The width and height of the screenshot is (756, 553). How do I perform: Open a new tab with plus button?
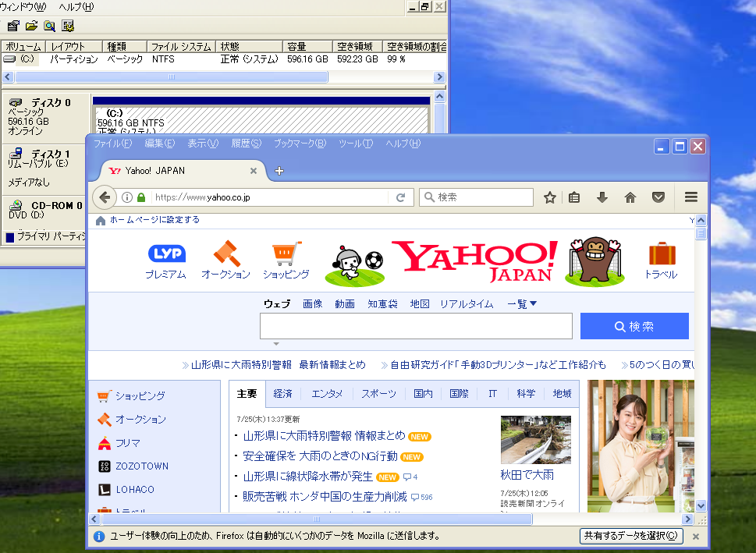(x=279, y=171)
